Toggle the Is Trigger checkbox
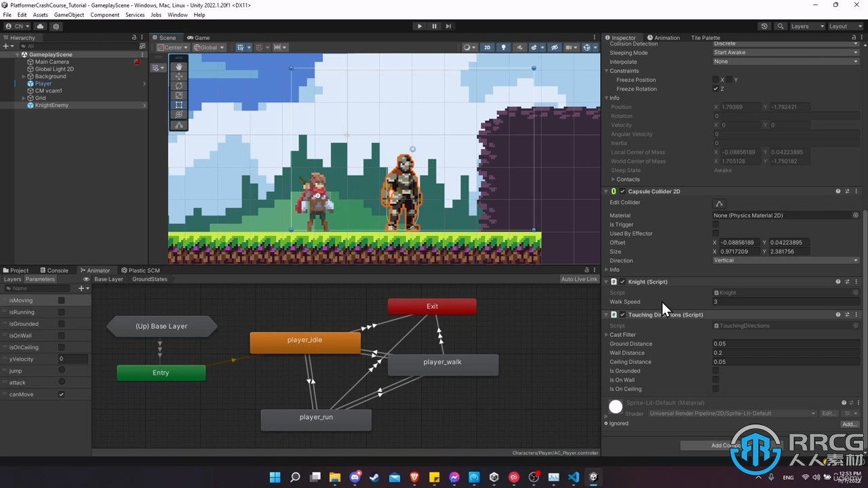868x488 pixels. (x=715, y=224)
